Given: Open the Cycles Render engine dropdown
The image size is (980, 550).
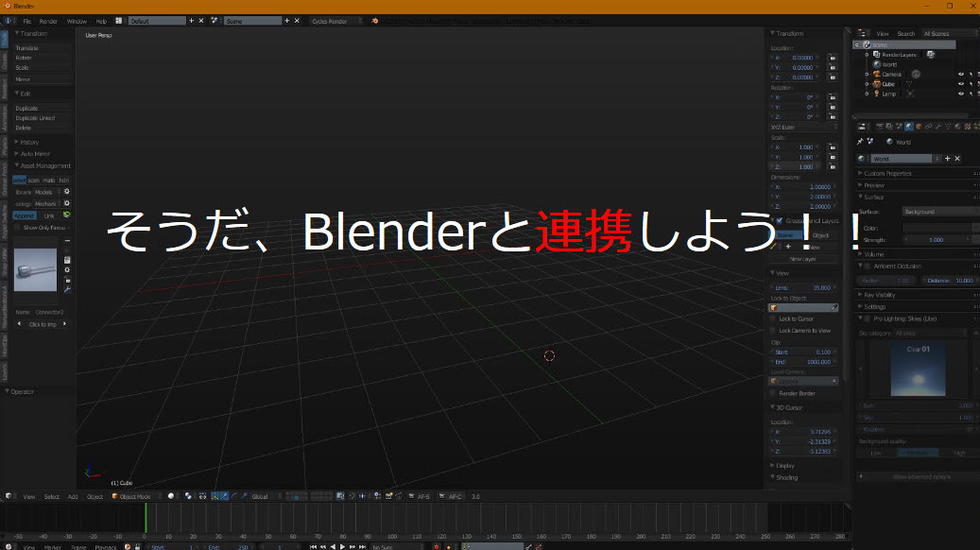Looking at the screenshot, I should click(x=336, y=21).
